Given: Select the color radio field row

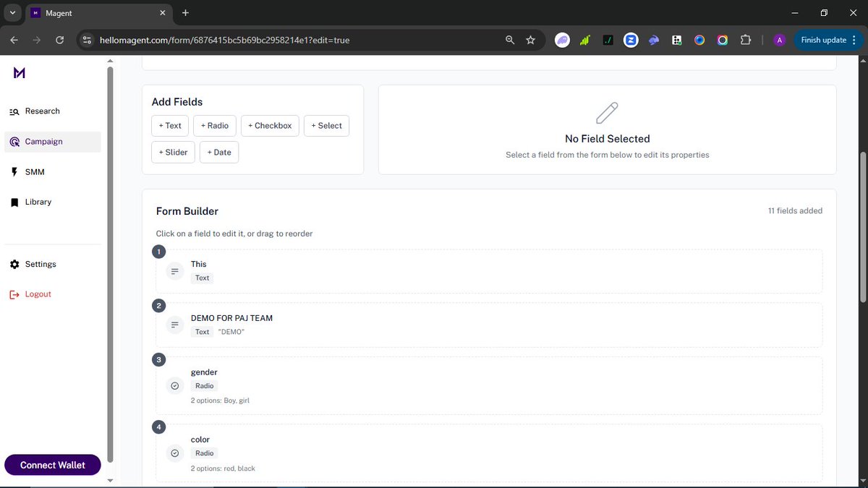Looking at the screenshot, I should (489, 453).
